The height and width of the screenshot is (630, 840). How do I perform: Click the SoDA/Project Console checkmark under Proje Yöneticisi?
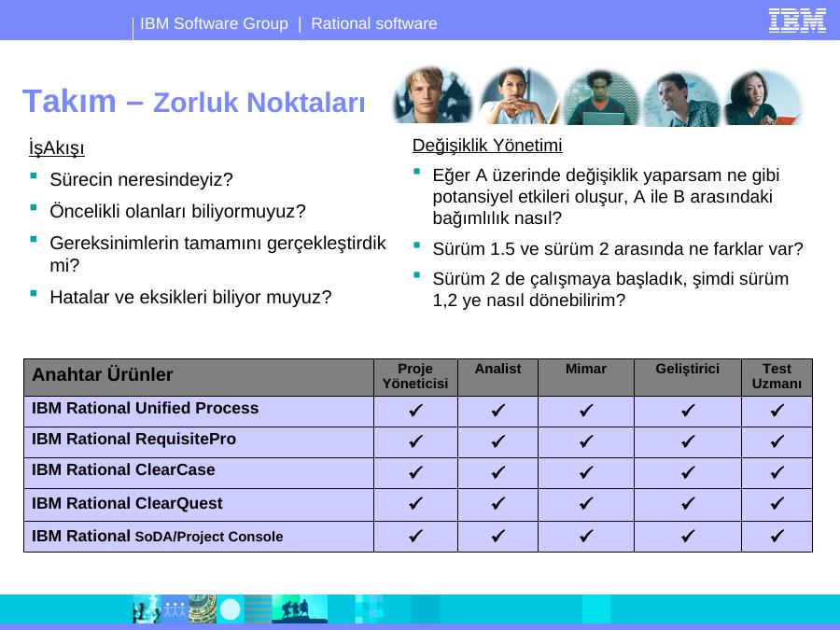pyautogui.click(x=415, y=536)
